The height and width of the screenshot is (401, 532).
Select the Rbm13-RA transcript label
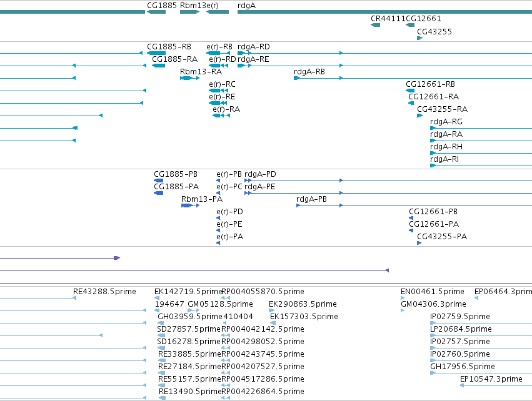pos(201,72)
